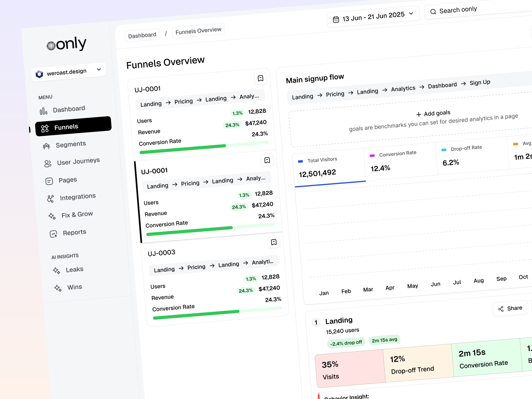Click the Segments people icon

(x=46, y=146)
